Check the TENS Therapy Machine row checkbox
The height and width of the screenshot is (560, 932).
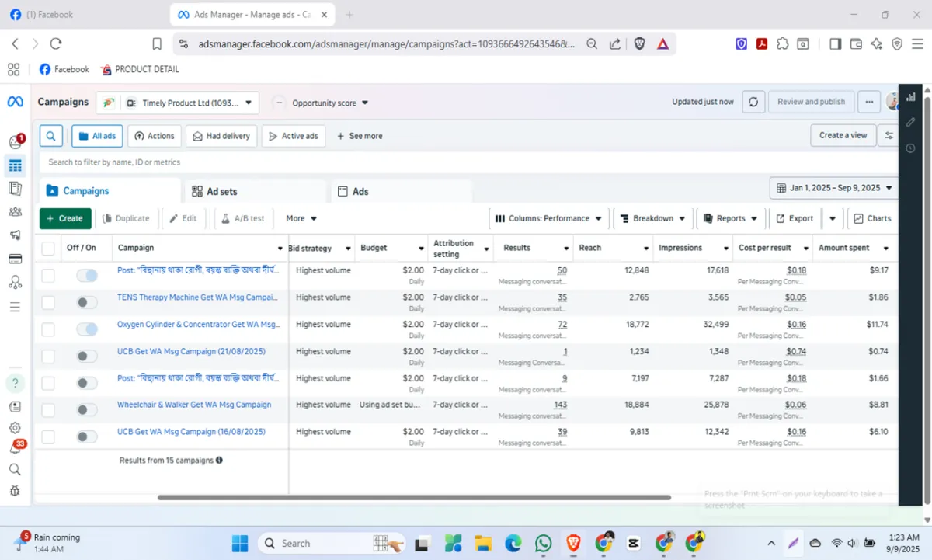pos(48,302)
